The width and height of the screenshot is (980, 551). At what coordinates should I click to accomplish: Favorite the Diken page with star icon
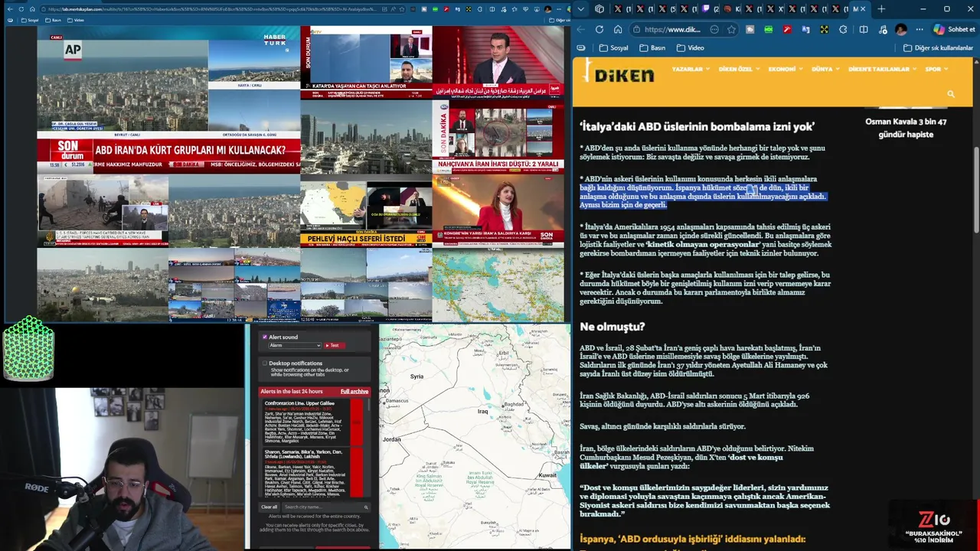[x=731, y=29]
